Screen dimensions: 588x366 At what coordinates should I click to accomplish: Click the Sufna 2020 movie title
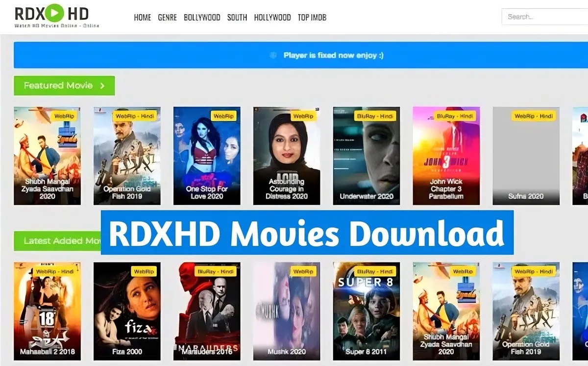[x=526, y=196]
